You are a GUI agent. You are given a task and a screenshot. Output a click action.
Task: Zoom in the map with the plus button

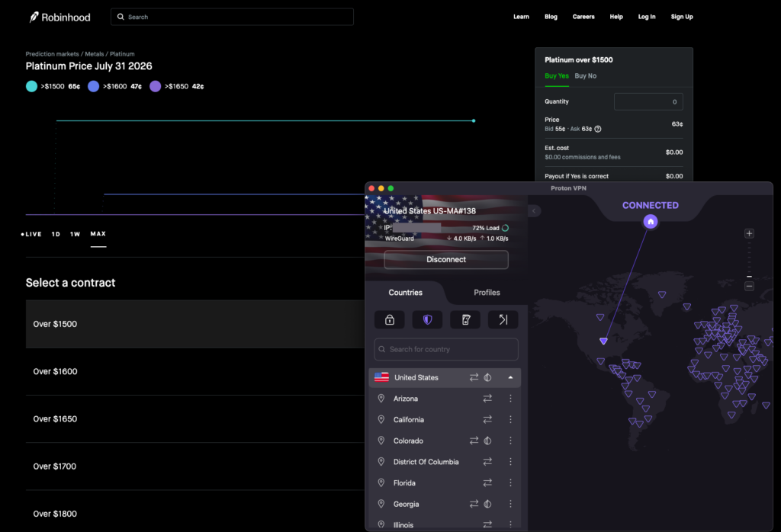pos(749,233)
